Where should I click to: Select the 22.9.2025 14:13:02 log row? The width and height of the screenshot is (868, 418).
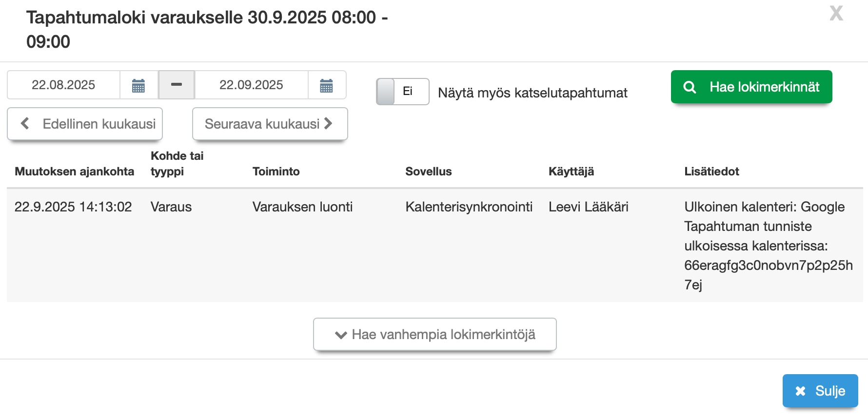(73, 207)
